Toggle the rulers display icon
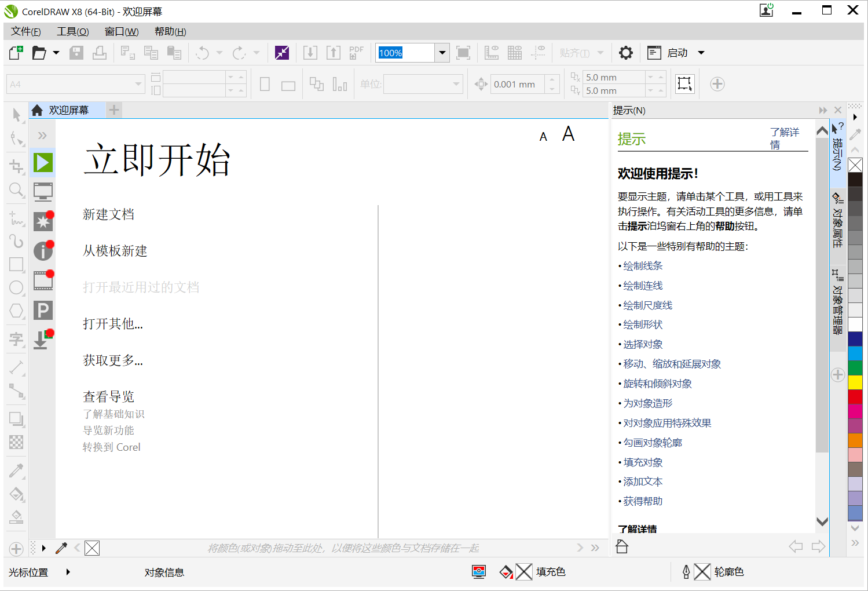This screenshot has width=868, height=591. coord(492,53)
